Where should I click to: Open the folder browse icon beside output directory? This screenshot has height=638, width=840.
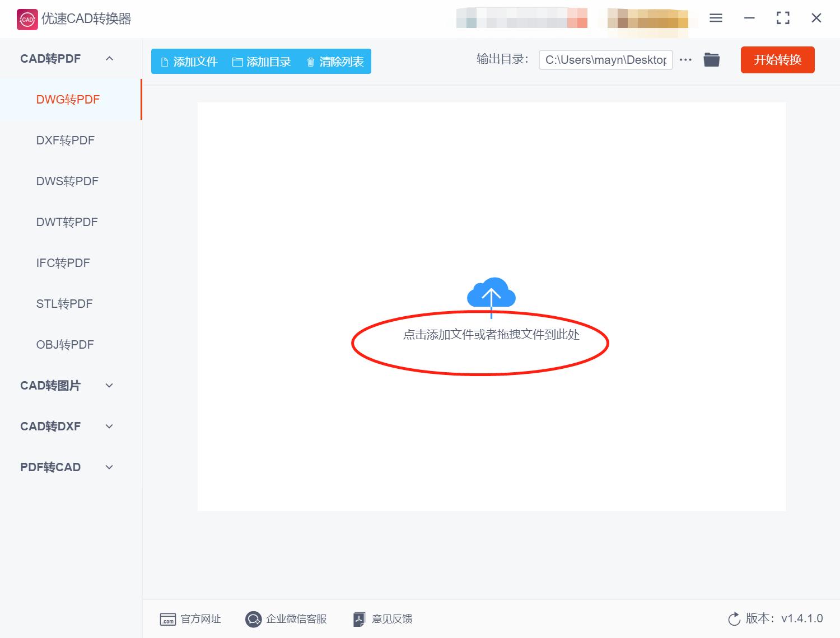tap(711, 59)
